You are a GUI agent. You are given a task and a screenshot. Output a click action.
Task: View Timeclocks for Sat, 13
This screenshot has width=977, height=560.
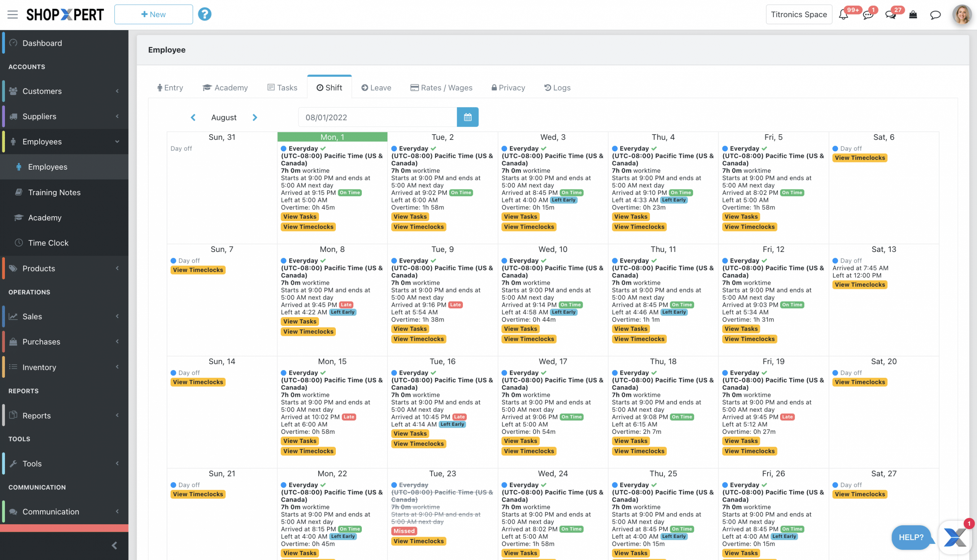(x=859, y=285)
